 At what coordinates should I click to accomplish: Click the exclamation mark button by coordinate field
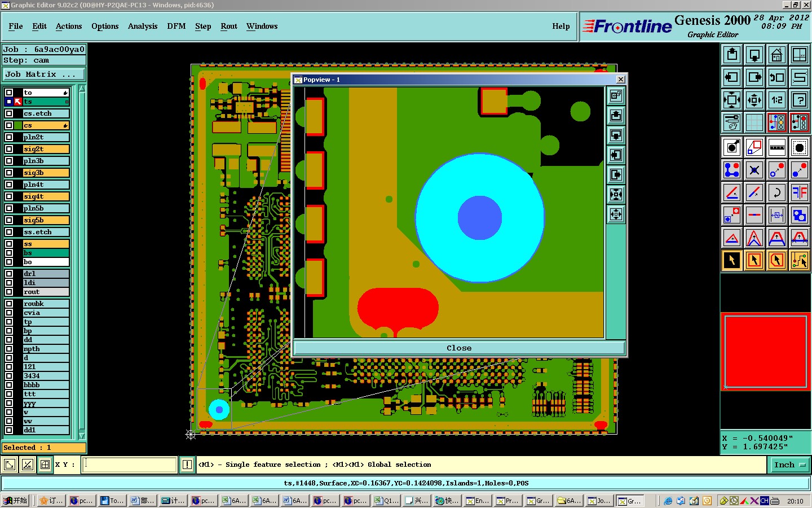pyautogui.click(x=187, y=465)
